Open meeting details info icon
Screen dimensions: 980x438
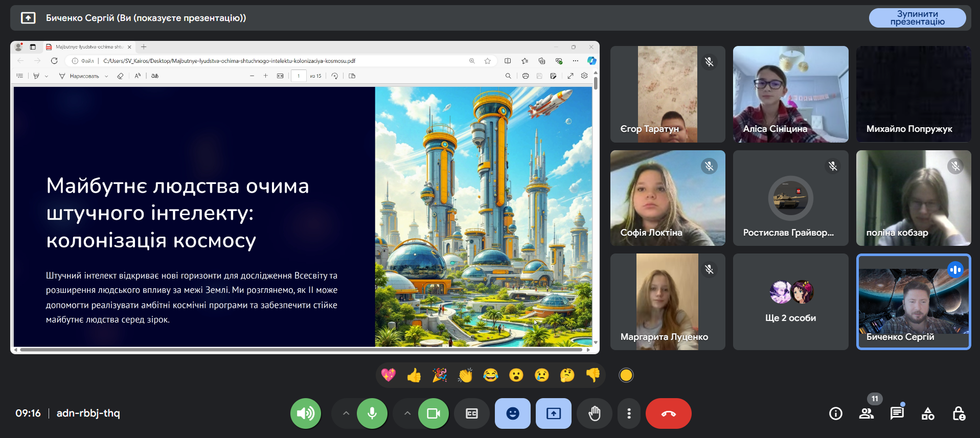point(836,413)
